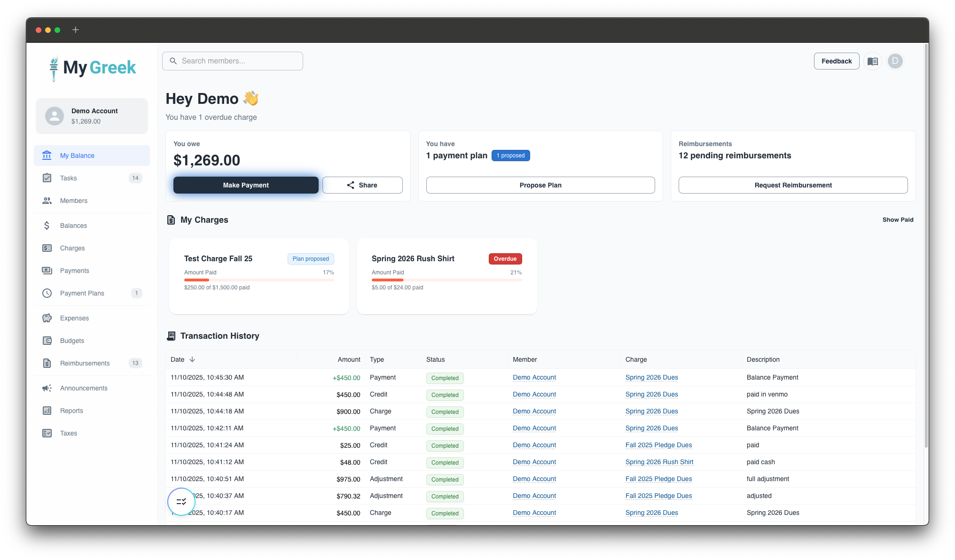Click the user avatar D icon
Screen dimensions: 955x560
895,61
